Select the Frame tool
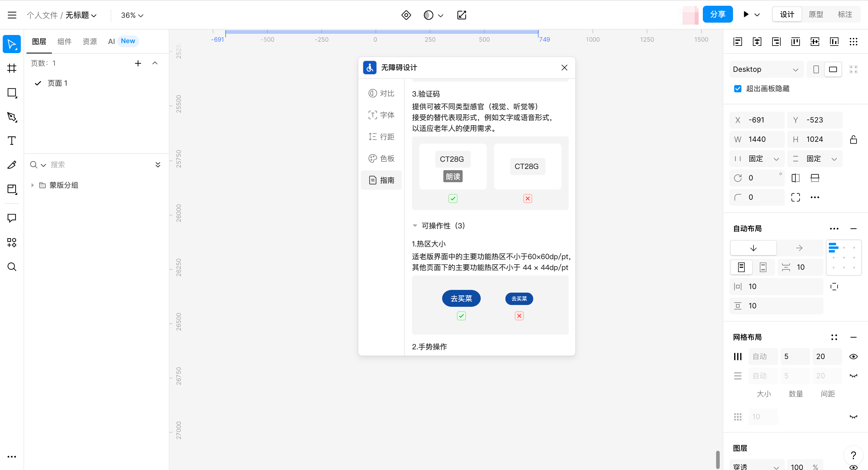868x470 pixels. (11, 68)
